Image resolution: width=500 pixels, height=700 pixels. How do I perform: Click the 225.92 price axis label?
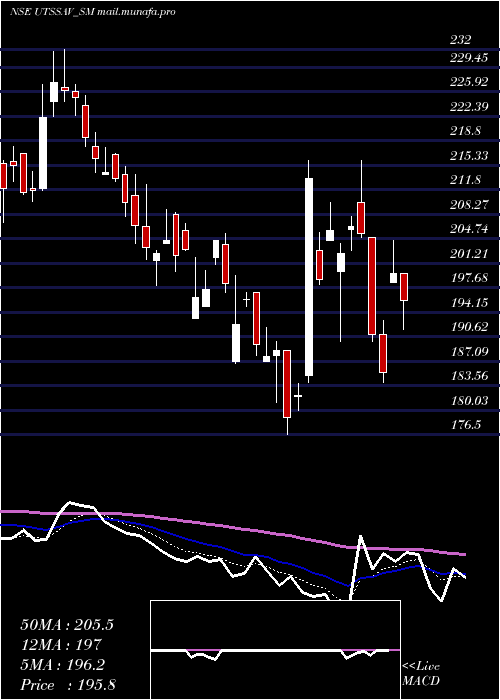click(x=469, y=82)
